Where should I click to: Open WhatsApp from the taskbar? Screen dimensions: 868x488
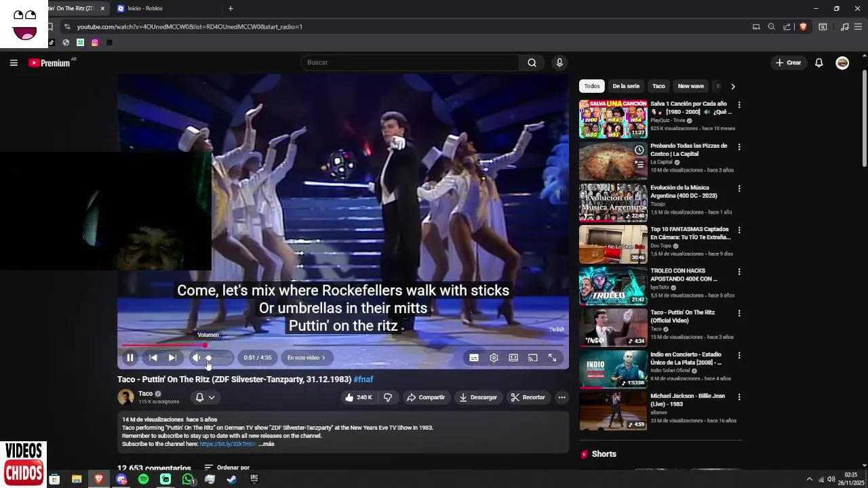tap(188, 479)
